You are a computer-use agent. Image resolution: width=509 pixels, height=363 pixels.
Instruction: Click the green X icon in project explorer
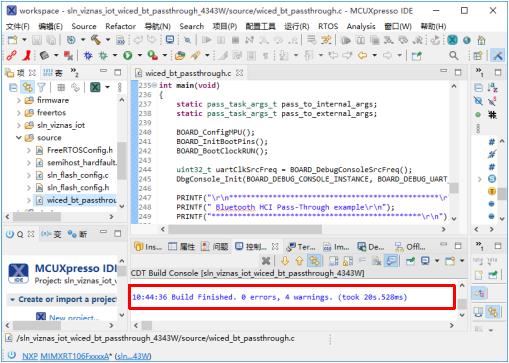point(95,88)
